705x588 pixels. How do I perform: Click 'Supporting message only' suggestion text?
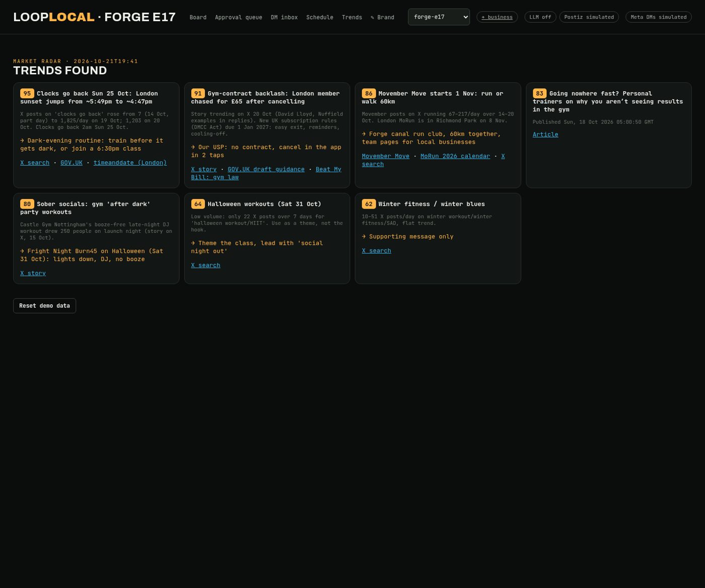click(407, 236)
